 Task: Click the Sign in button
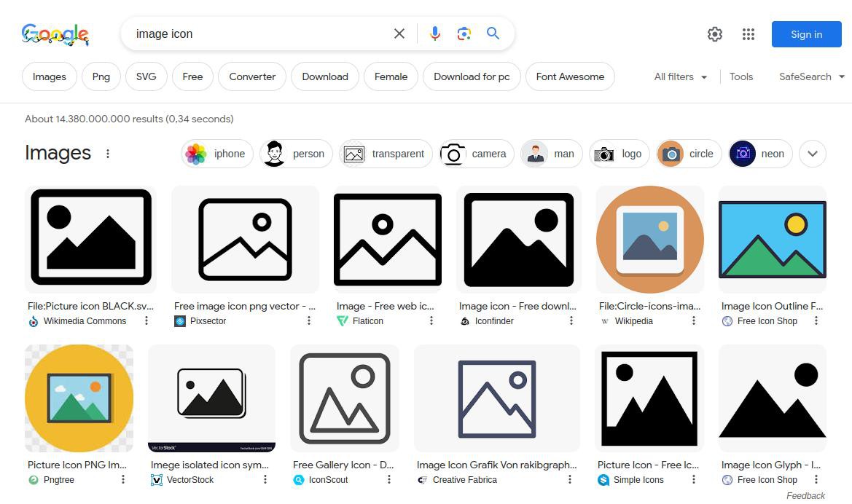[x=806, y=34]
